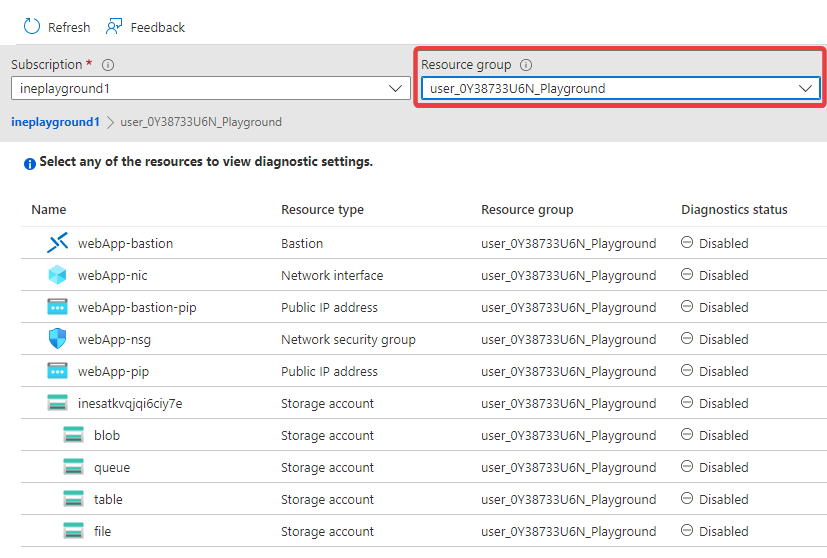Select ineplayground1 in the breadcrumb
This screenshot has height=558, width=827.
click(x=55, y=122)
